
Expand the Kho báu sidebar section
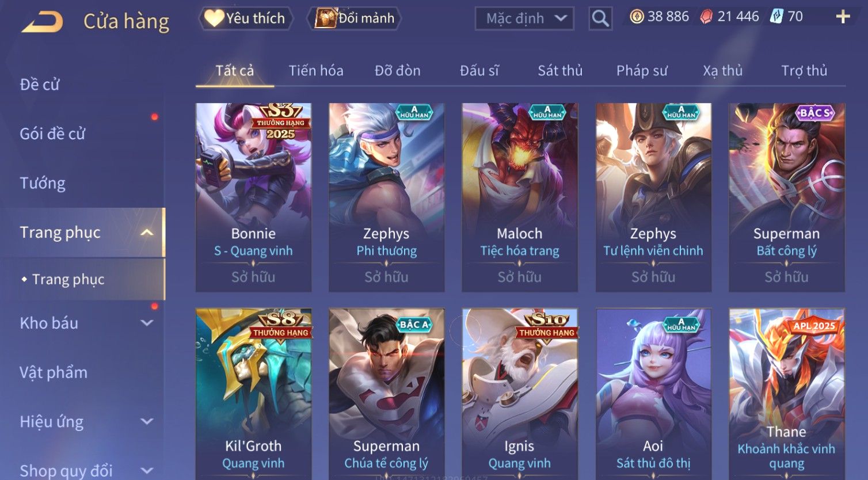click(147, 323)
